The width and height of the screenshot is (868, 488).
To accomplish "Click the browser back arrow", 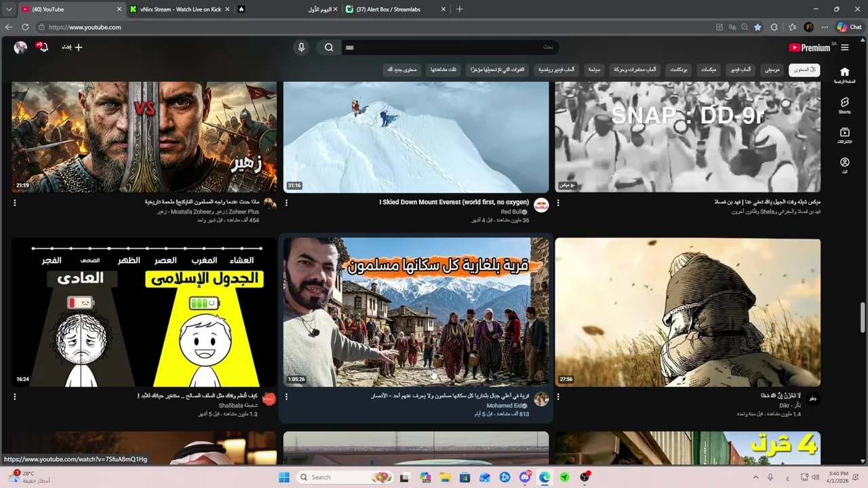I will click(x=9, y=27).
